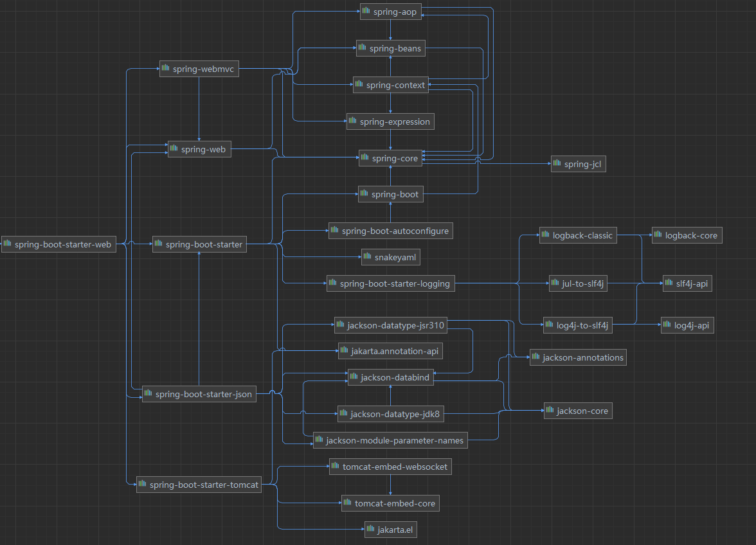
Task: Click the library icon on spring-boot-starter-web node
Action: click(x=8, y=244)
